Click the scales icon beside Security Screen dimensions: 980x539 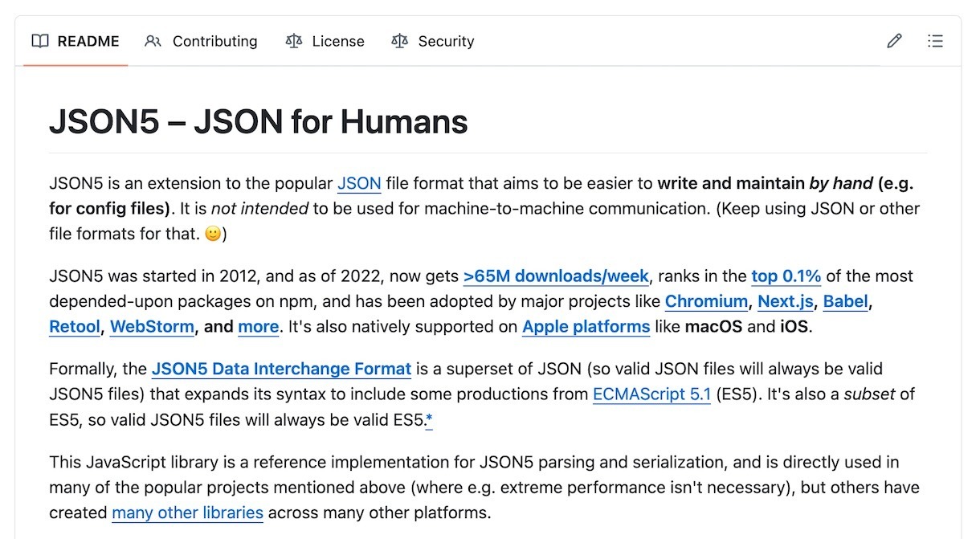(399, 41)
